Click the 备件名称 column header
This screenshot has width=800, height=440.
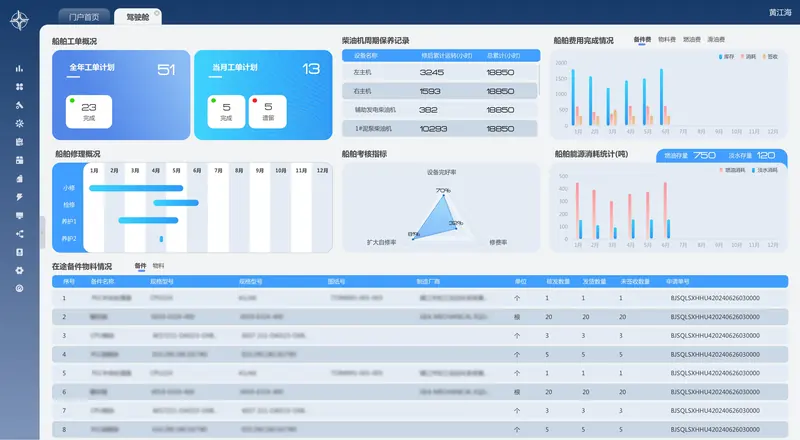(x=103, y=281)
